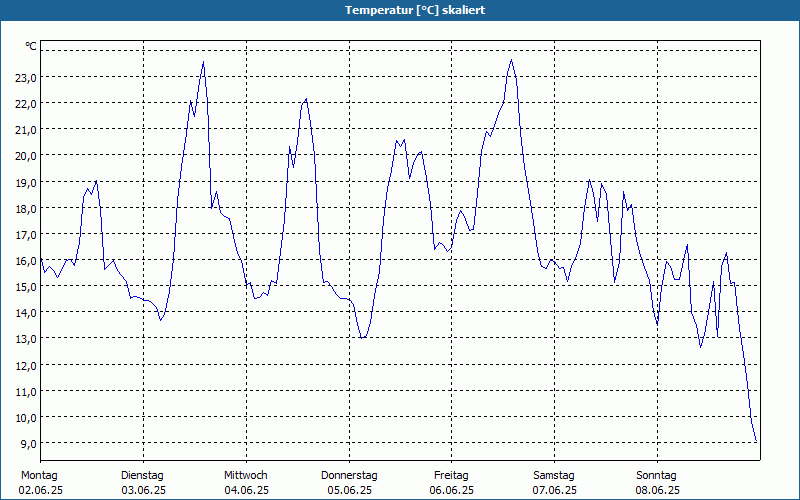Image resolution: width=800 pixels, height=500 pixels.
Task: Click the 9,0 axis value
Action: 28,443
